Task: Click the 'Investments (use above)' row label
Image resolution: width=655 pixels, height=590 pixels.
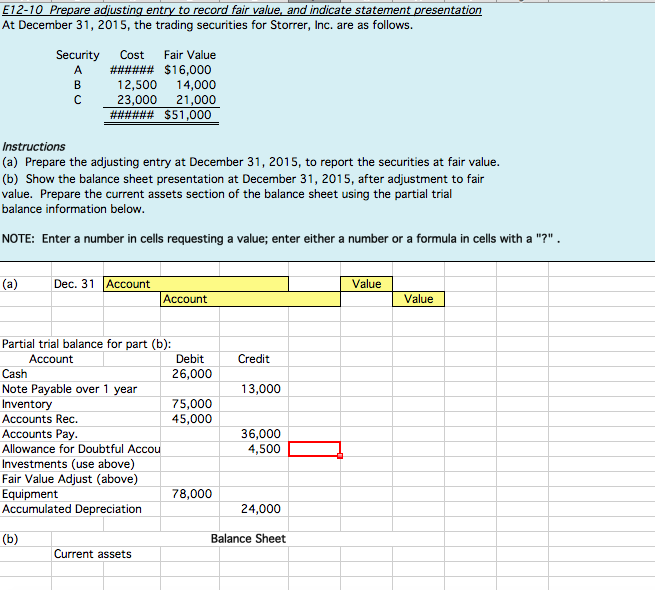Action: tap(69, 464)
